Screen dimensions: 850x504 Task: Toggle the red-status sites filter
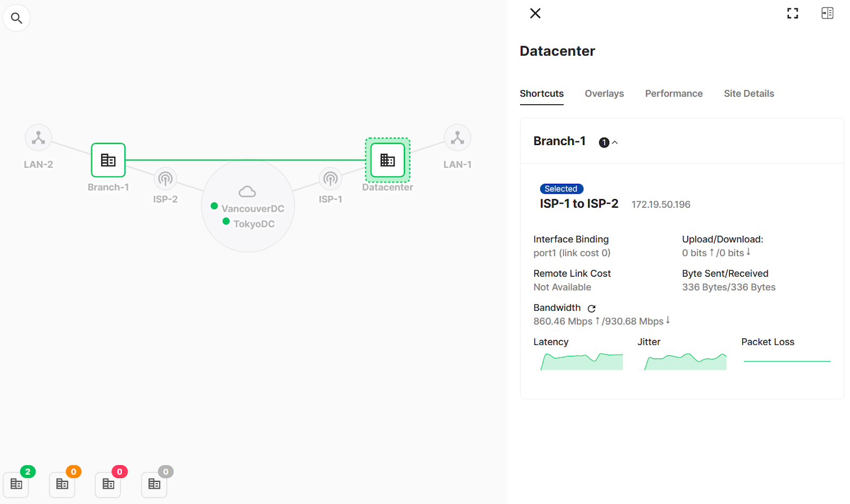[x=108, y=484]
